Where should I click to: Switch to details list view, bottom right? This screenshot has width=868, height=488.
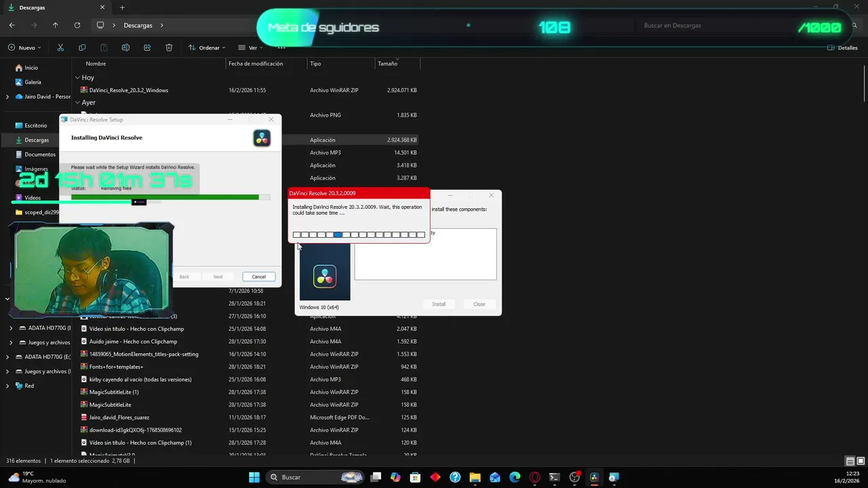(x=850, y=462)
